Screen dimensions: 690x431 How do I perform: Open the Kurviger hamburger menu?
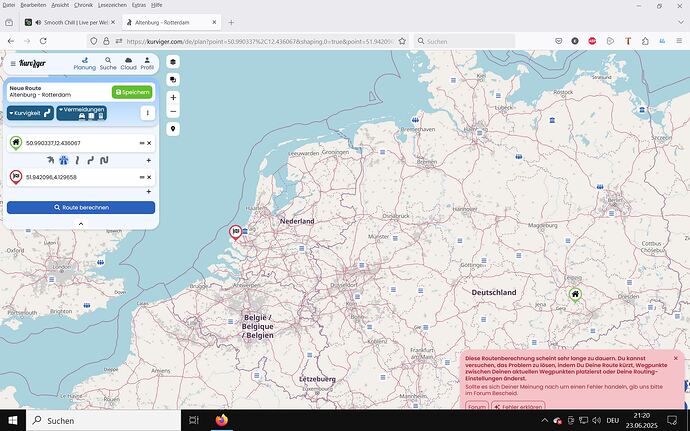click(x=13, y=64)
